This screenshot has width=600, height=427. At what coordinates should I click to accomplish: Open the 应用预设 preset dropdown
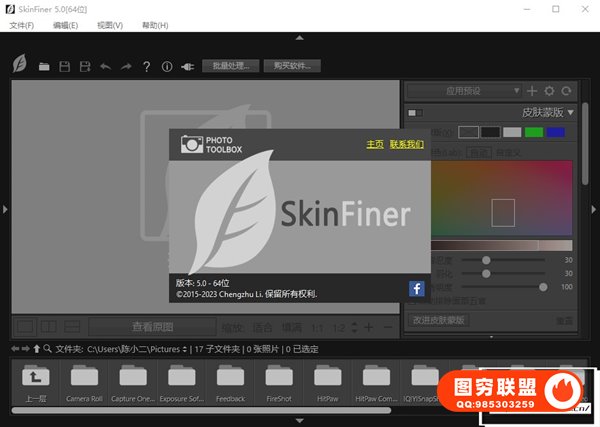pyautogui.click(x=468, y=91)
